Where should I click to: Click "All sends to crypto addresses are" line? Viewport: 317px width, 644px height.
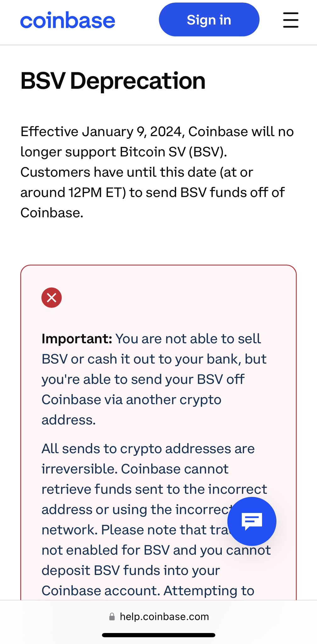coord(148,449)
